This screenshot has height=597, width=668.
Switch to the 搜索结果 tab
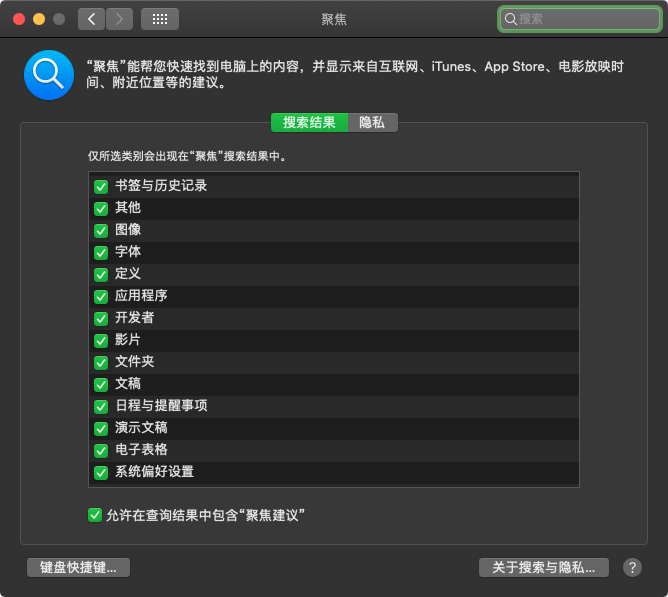coord(309,123)
